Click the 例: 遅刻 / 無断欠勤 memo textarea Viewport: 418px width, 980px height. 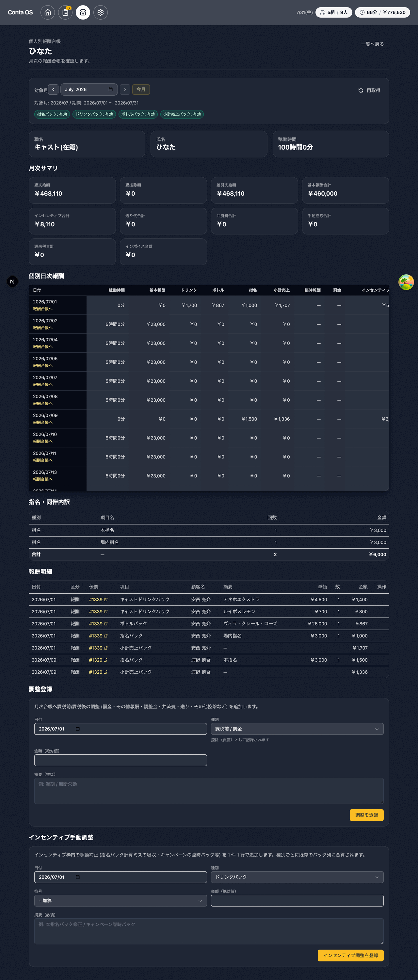209,791
